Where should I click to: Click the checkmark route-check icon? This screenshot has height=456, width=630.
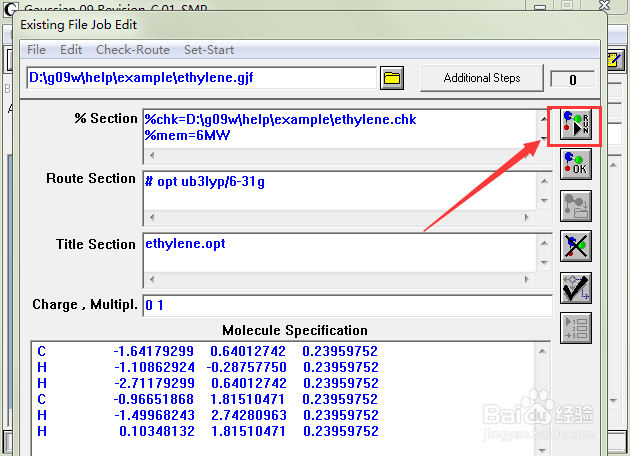click(576, 288)
